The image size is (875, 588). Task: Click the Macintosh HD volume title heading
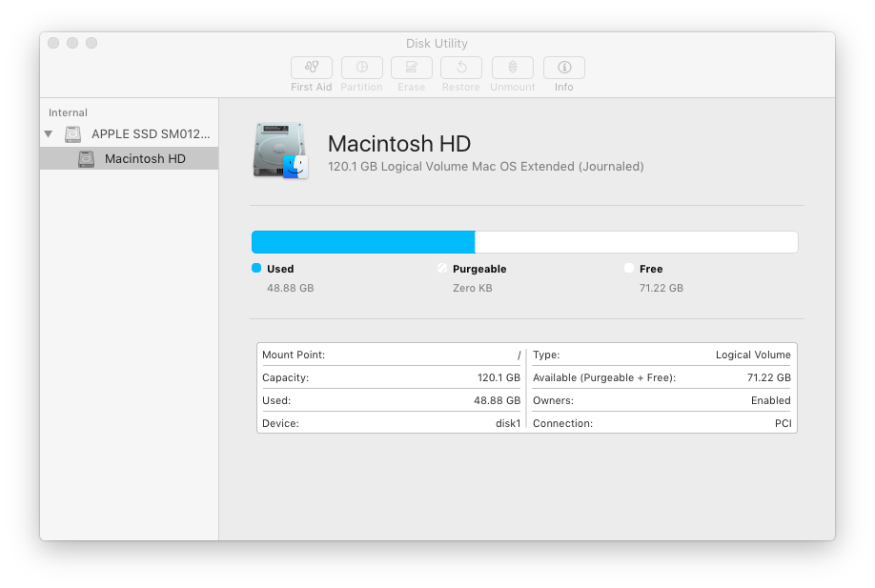tap(399, 144)
